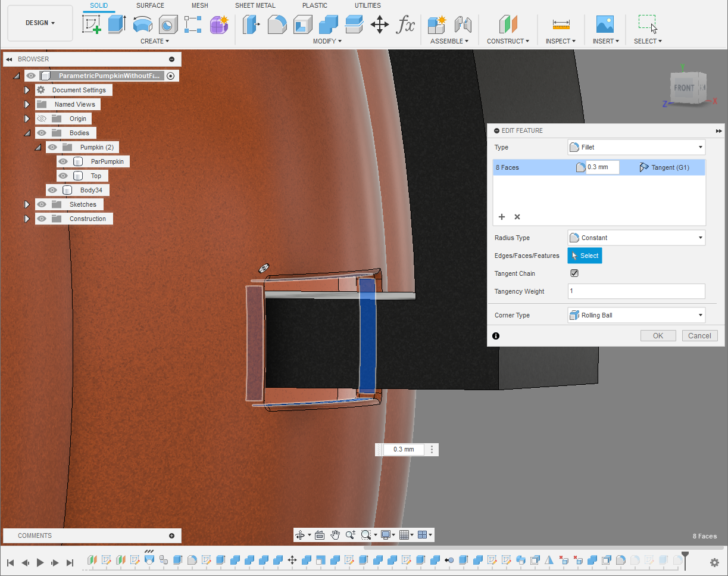Open the INSPECT menu
This screenshot has width=728, height=576.
pyautogui.click(x=561, y=41)
